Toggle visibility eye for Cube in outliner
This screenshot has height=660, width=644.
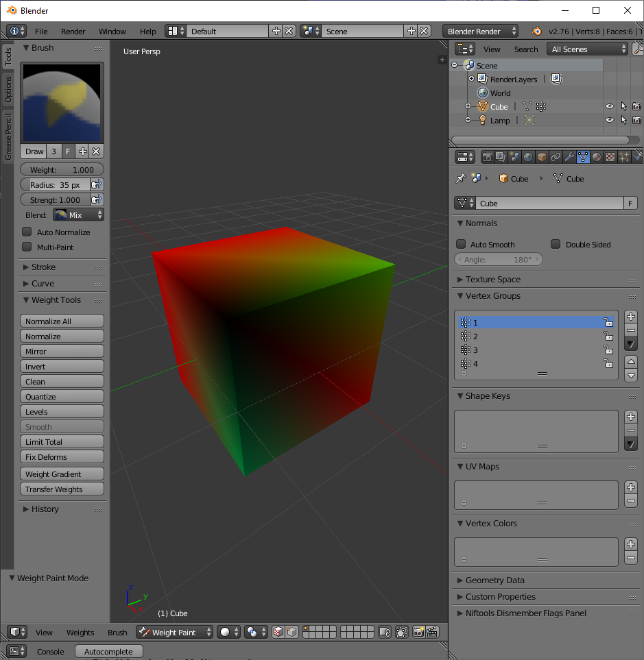(610, 106)
